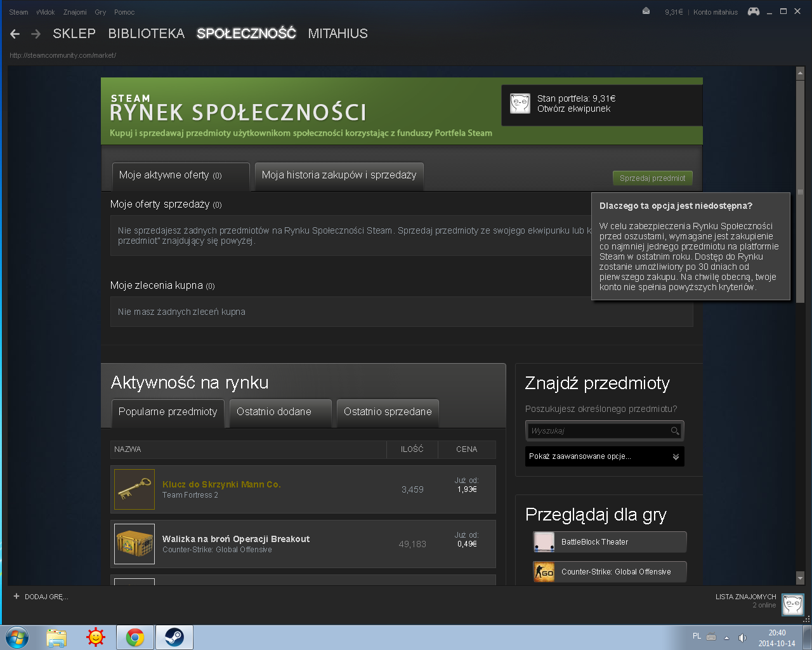
Task: Open the Znajomi menu
Action: [75, 12]
